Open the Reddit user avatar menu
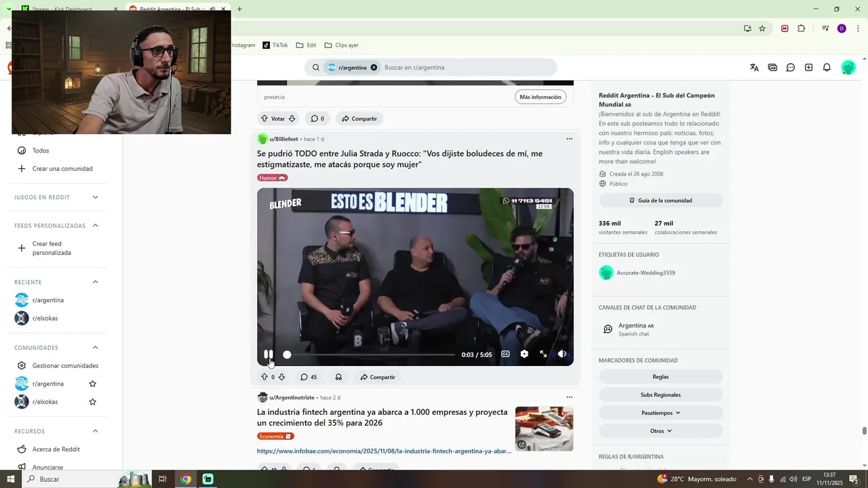 [848, 68]
